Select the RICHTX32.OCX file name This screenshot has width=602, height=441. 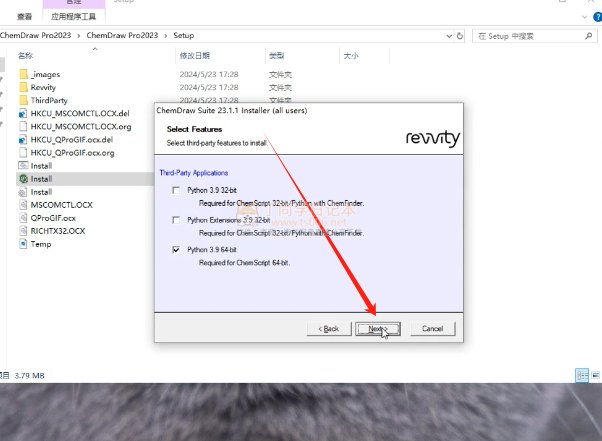click(x=58, y=231)
